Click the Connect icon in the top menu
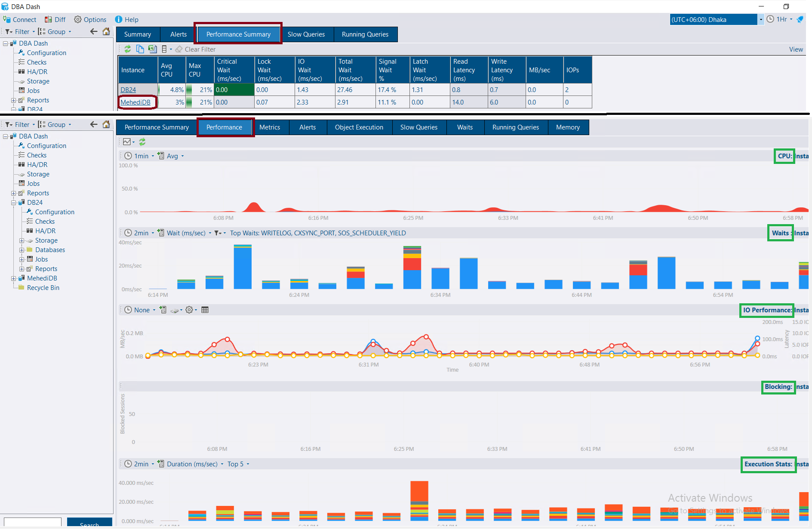This screenshot has width=812, height=530. 7,19
